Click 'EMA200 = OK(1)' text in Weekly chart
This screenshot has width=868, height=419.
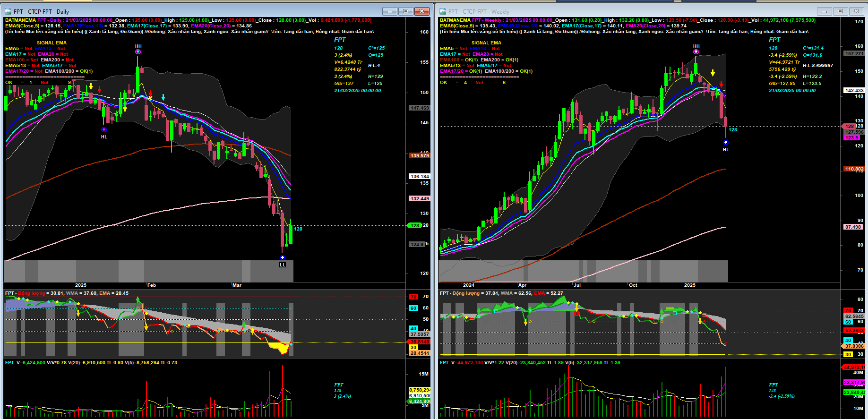point(499,60)
